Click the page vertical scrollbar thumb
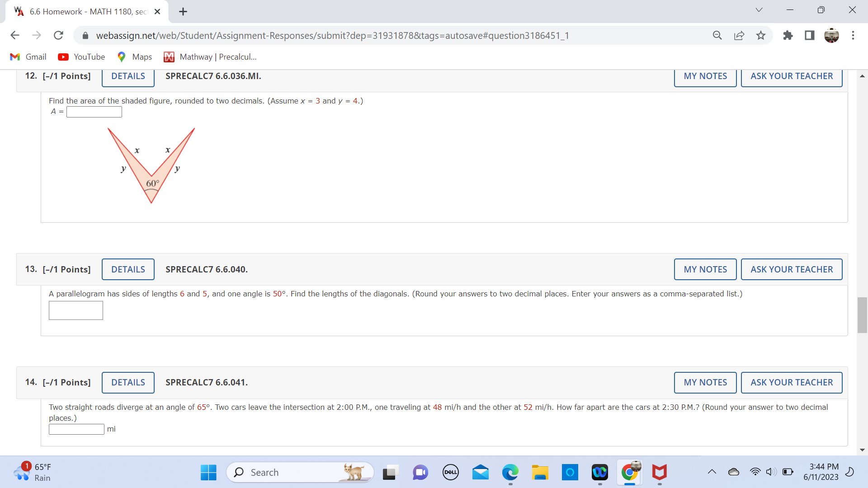Viewport: 868px width, 488px height. click(x=862, y=315)
